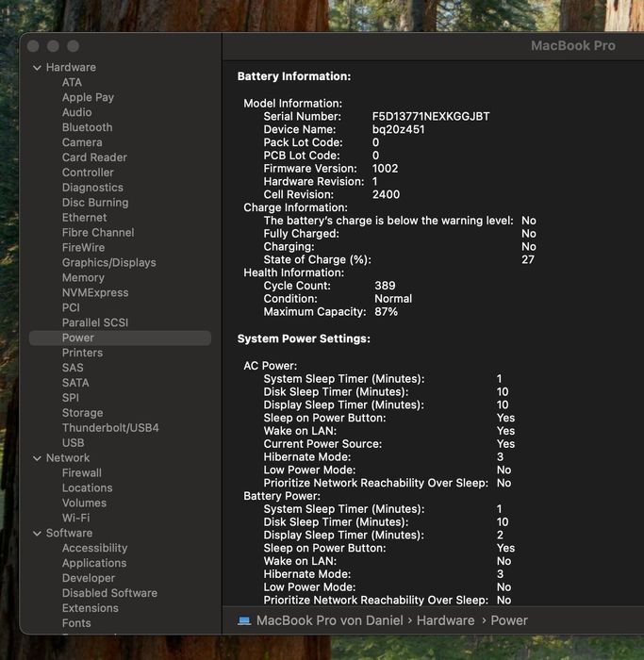The height and width of the screenshot is (660, 644).
Task: Select Controller in the sidebar
Action: (x=88, y=173)
